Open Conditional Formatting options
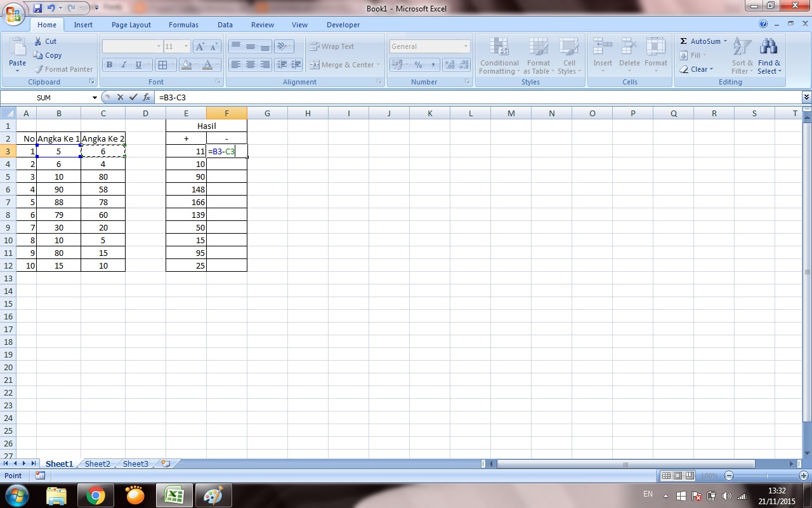The height and width of the screenshot is (508, 812). 499,56
